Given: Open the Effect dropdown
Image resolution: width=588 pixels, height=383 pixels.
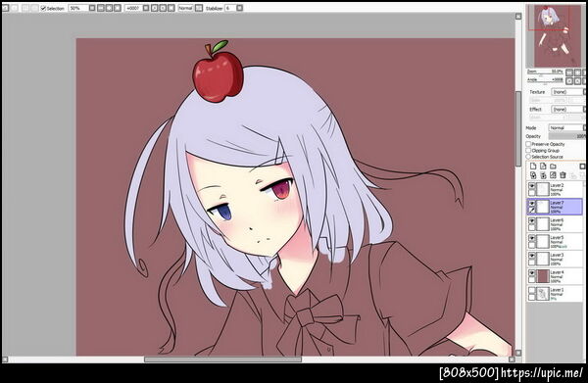Looking at the screenshot, I should click(568, 109).
